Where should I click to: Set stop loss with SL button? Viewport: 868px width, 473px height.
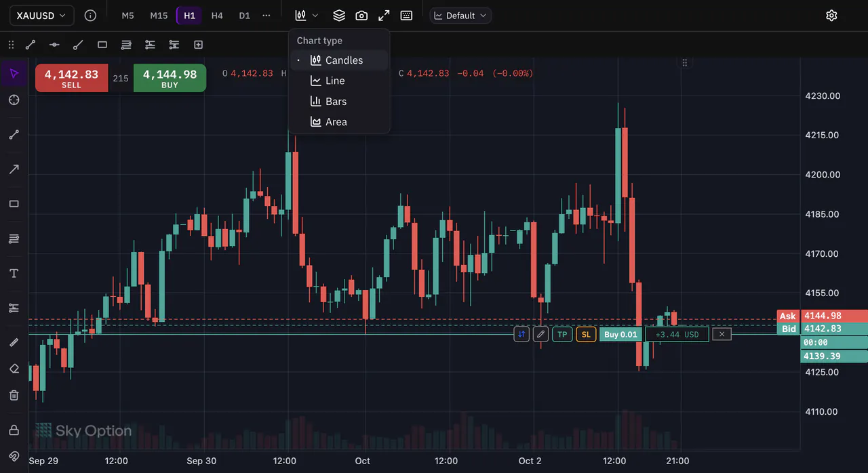coord(586,334)
